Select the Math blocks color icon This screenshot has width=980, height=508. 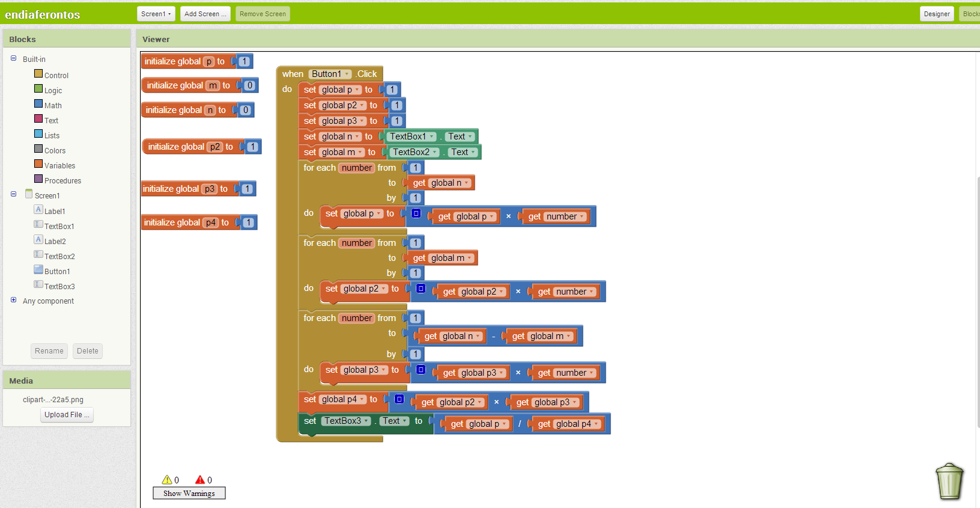tap(38, 103)
